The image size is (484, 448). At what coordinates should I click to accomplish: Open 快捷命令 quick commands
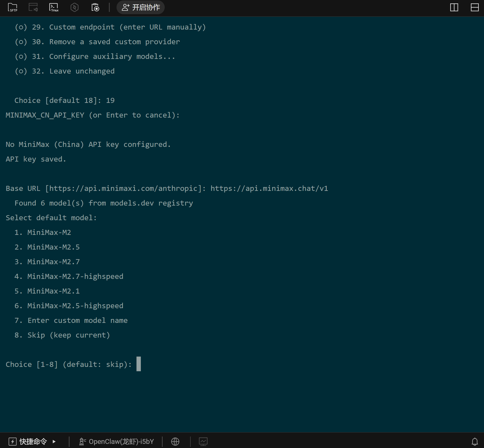33,441
